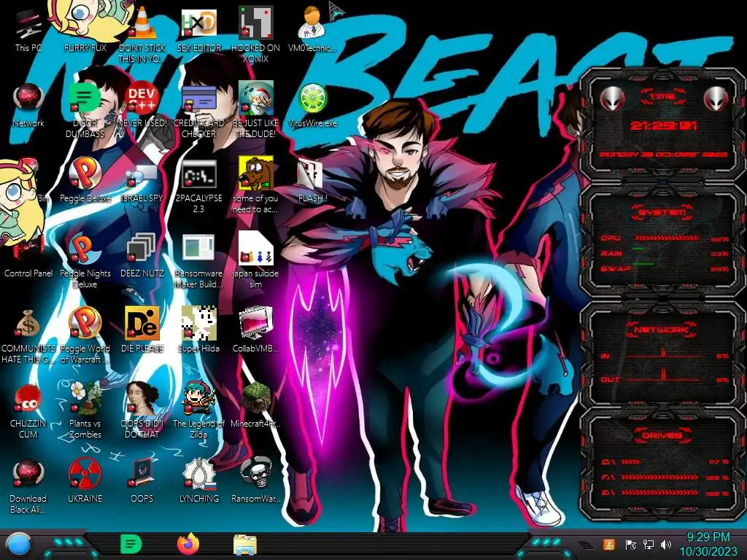This screenshot has width=747, height=560.
Task: Open the taskbar clock 9:29 PM
Action: pyautogui.click(x=708, y=544)
